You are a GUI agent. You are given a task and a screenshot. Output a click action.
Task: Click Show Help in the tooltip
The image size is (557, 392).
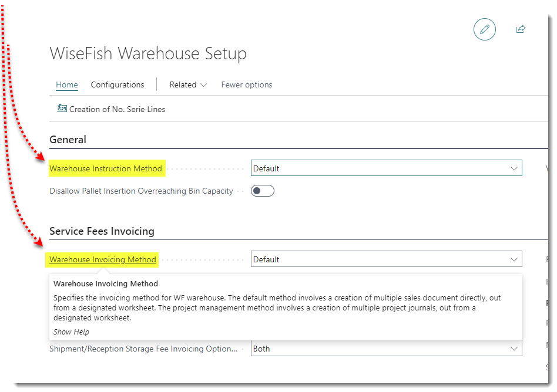[71, 332]
